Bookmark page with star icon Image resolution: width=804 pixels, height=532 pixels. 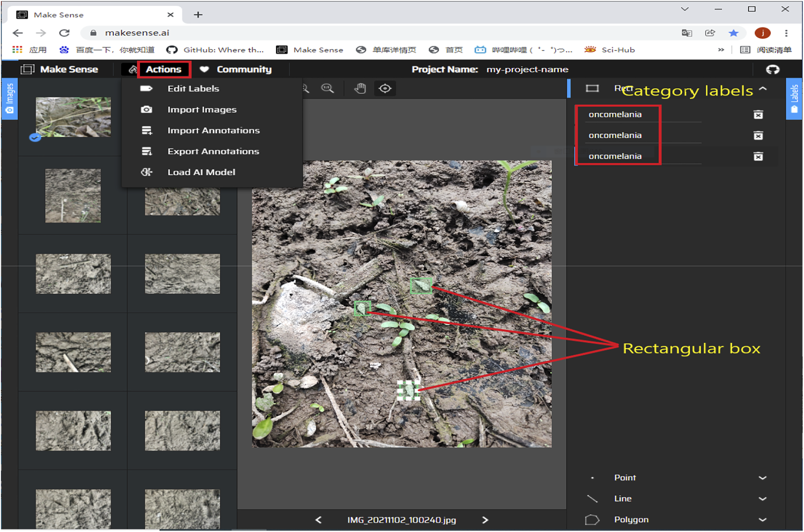pyautogui.click(x=733, y=33)
